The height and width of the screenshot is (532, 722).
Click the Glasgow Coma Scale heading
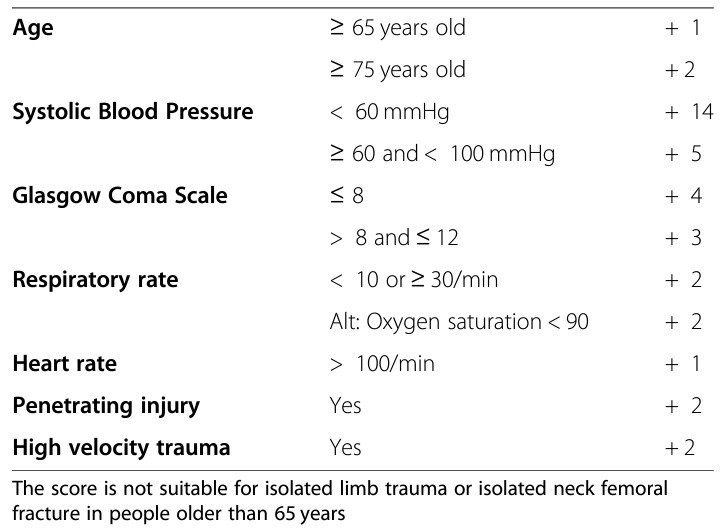[120, 196]
